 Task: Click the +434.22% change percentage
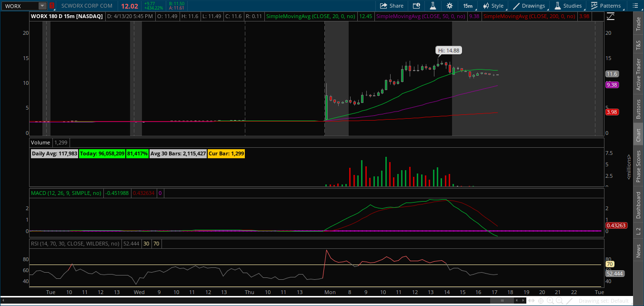[153, 8]
